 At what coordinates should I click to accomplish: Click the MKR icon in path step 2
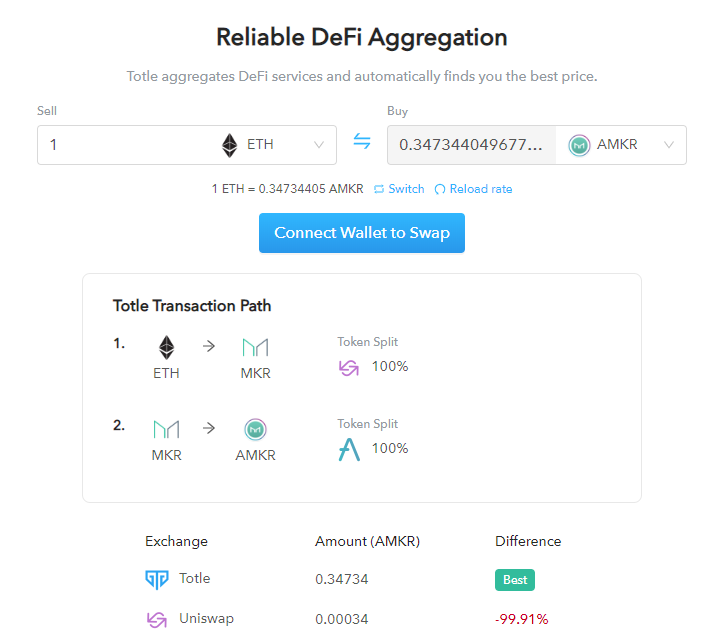[166, 429]
